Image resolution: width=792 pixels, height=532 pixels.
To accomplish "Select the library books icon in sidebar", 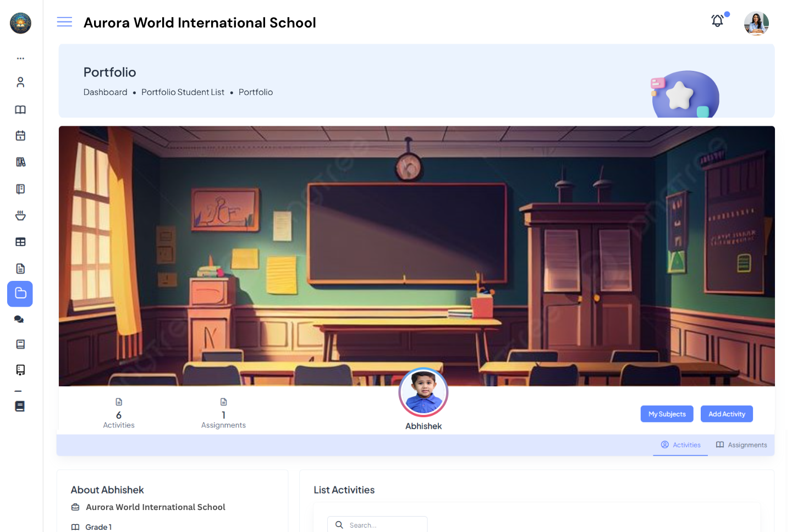I will click(20, 162).
